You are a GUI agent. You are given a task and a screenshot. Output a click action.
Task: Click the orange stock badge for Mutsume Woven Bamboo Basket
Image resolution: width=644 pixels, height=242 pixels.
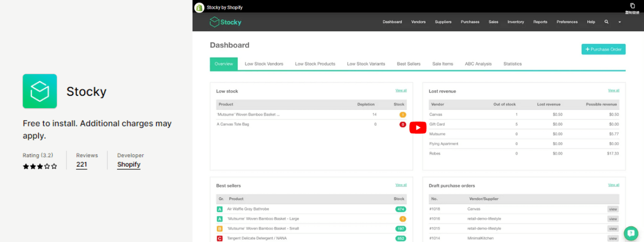402,115
